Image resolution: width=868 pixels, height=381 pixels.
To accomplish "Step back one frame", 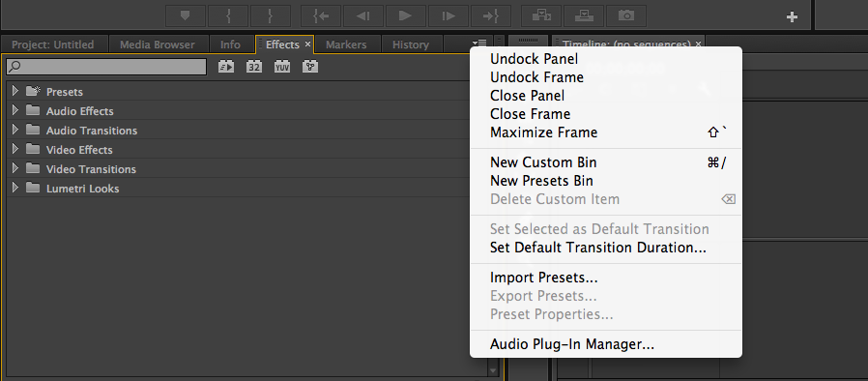I will (x=363, y=16).
